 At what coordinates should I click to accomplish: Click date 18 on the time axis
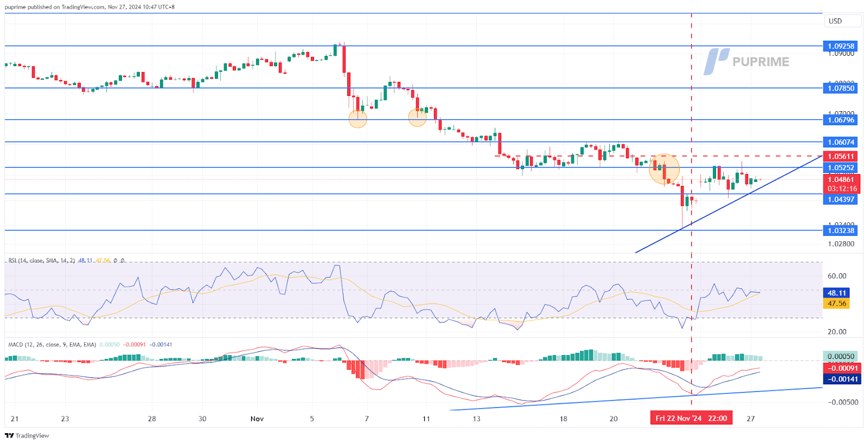pyautogui.click(x=564, y=419)
